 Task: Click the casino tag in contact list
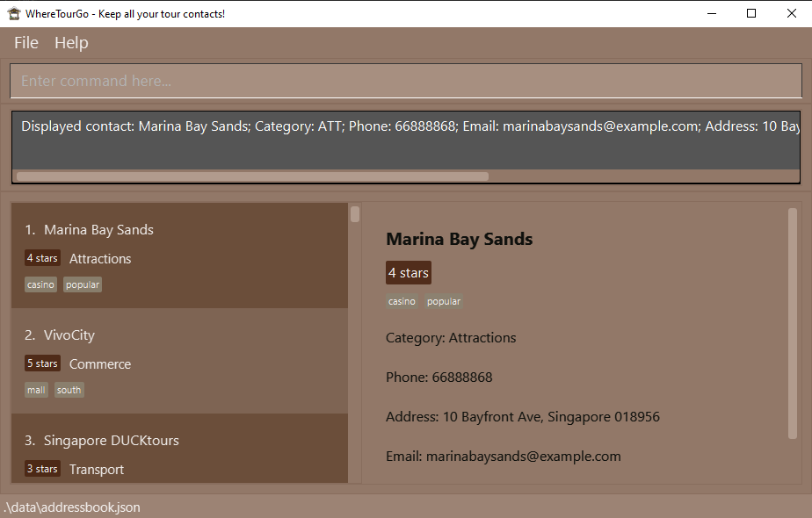tap(40, 284)
